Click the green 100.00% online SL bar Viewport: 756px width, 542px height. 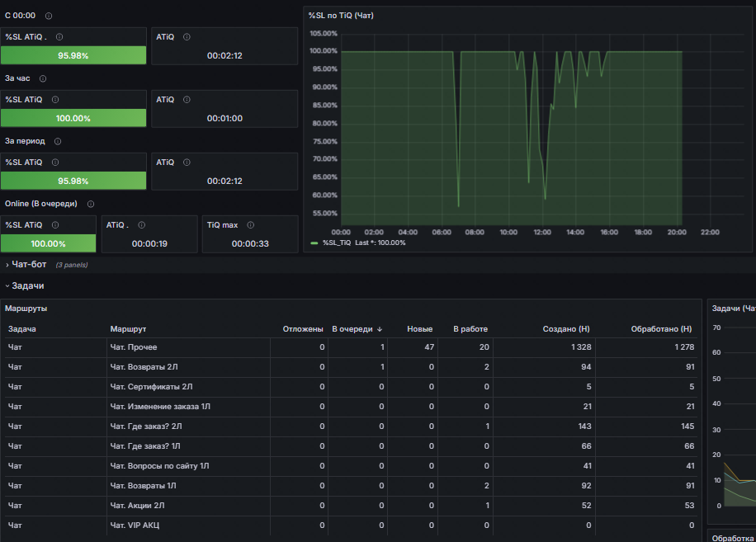coord(48,243)
